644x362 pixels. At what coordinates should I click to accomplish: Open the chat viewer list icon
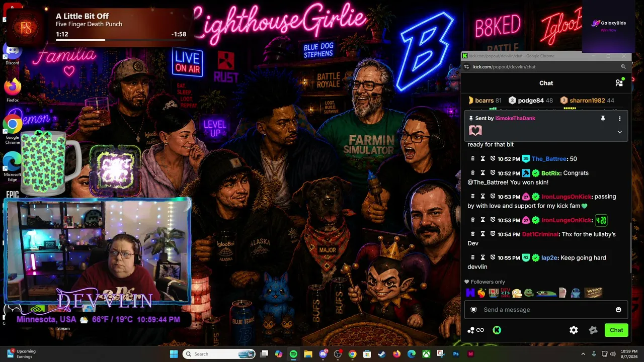[619, 83]
